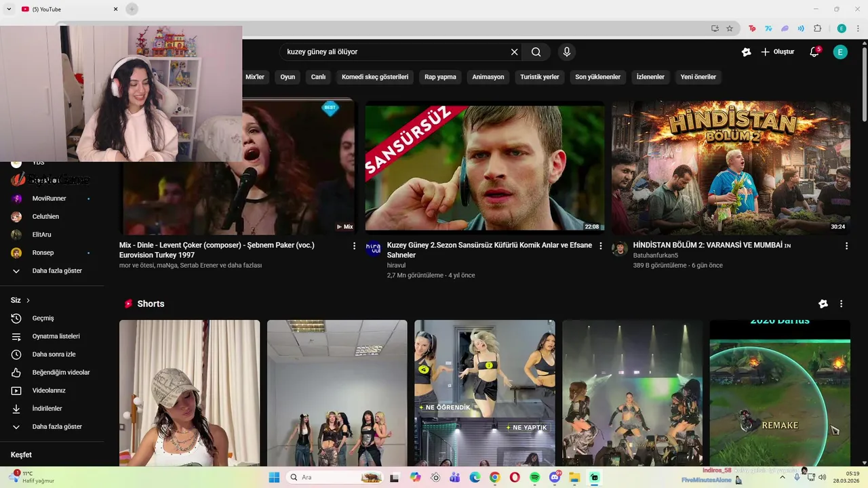Click the red Tp extension icon
Viewport: 868px width, 488px height.
click(752, 28)
